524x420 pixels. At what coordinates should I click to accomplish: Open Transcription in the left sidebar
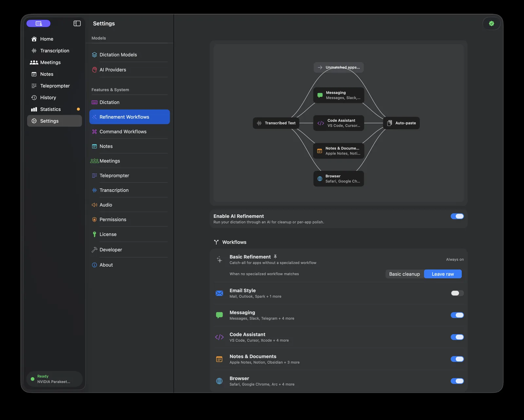pyautogui.click(x=54, y=51)
